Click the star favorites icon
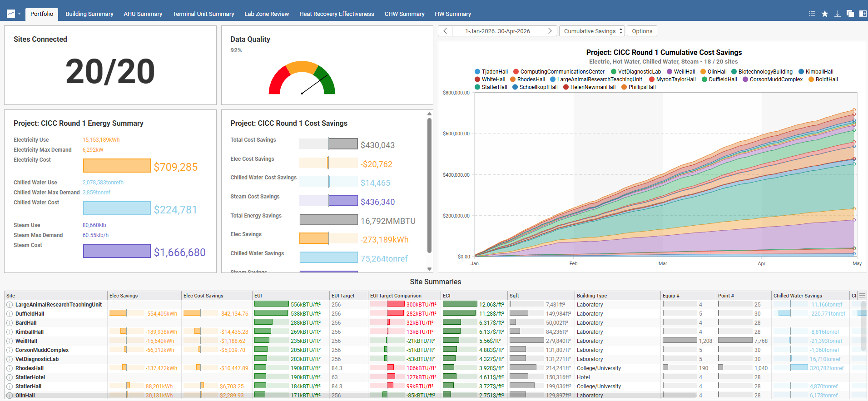Viewport: 868px width, 401px height. point(825,14)
